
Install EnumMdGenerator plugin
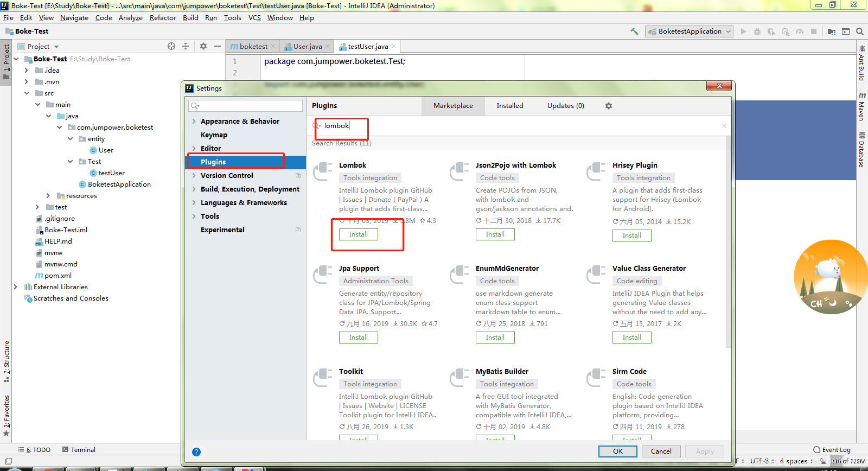point(495,338)
